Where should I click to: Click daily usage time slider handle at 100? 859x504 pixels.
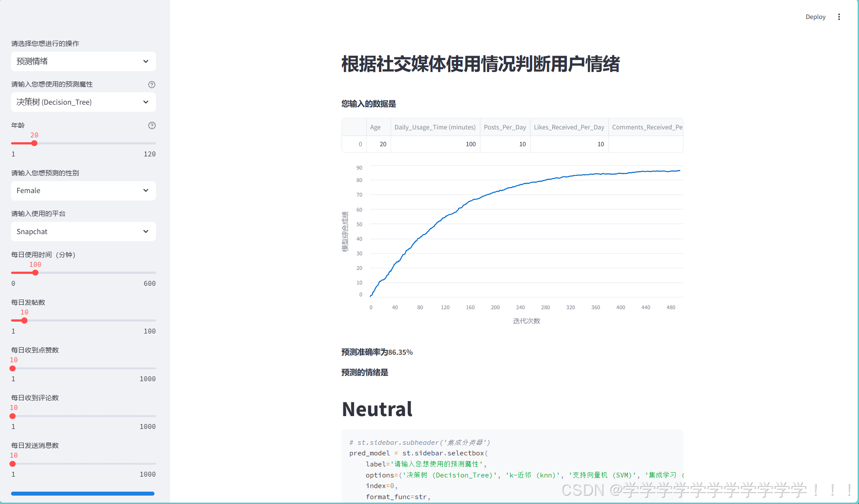(x=35, y=273)
